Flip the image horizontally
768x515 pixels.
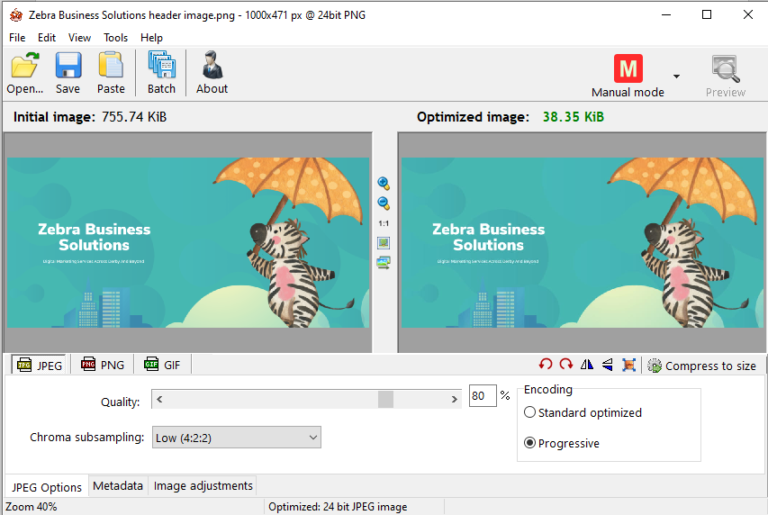pos(587,366)
